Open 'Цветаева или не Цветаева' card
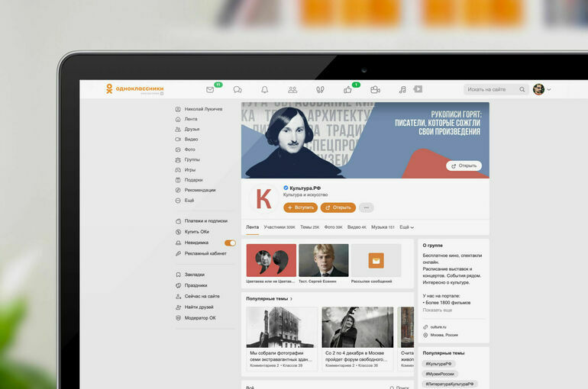The width and height of the screenshot is (588, 389). 271,264
